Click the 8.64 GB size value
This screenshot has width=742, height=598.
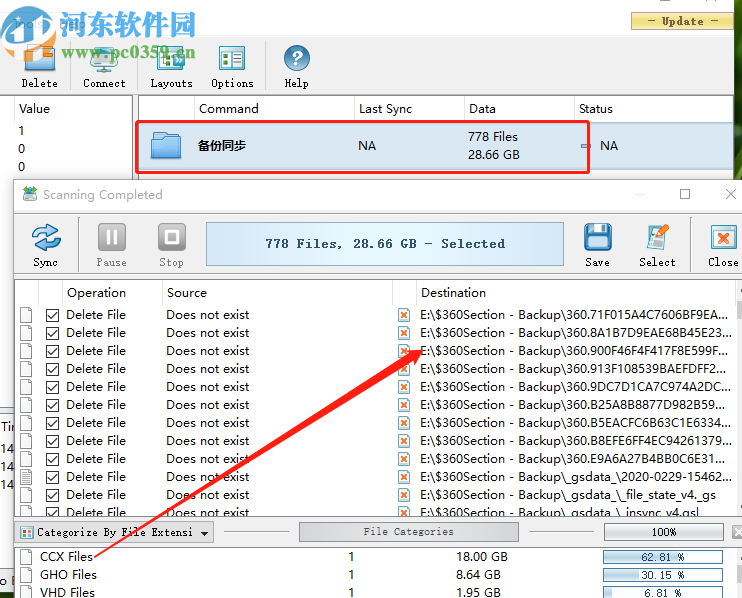click(478, 575)
